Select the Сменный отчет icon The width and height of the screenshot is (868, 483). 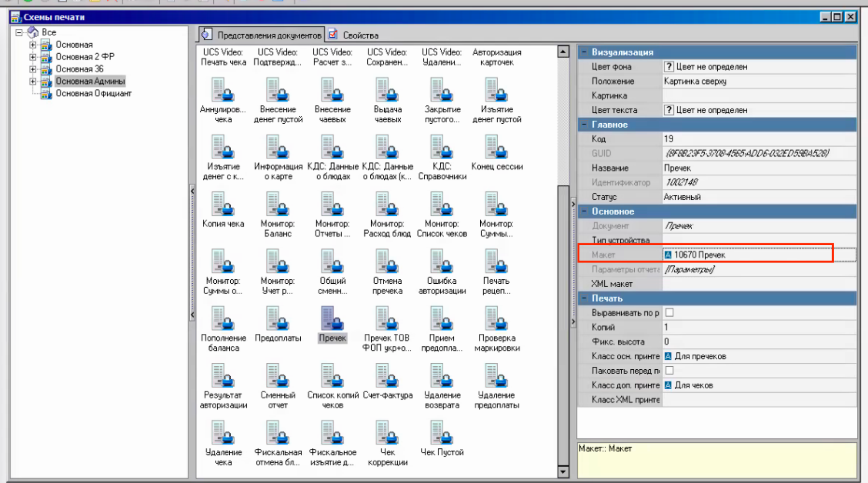click(278, 376)
